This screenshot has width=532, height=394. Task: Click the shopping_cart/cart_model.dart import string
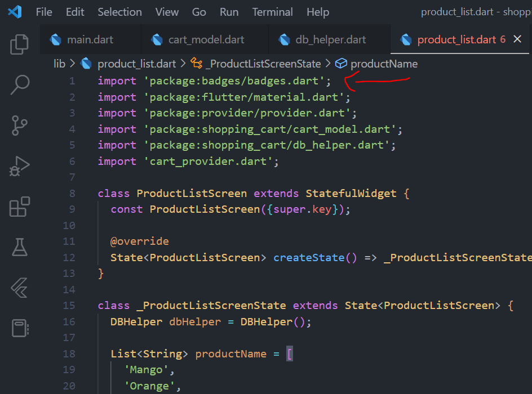point(270,129)
